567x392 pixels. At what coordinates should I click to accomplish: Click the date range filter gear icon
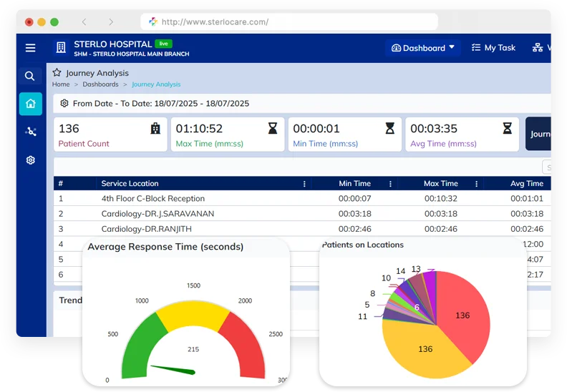tap(64, 104)
